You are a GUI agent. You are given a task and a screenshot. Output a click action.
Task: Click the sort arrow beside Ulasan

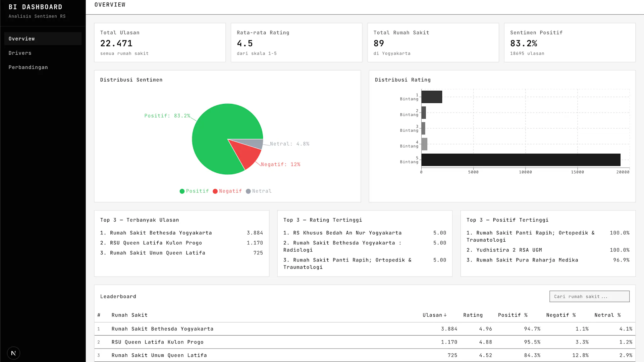tap(445, 315)
